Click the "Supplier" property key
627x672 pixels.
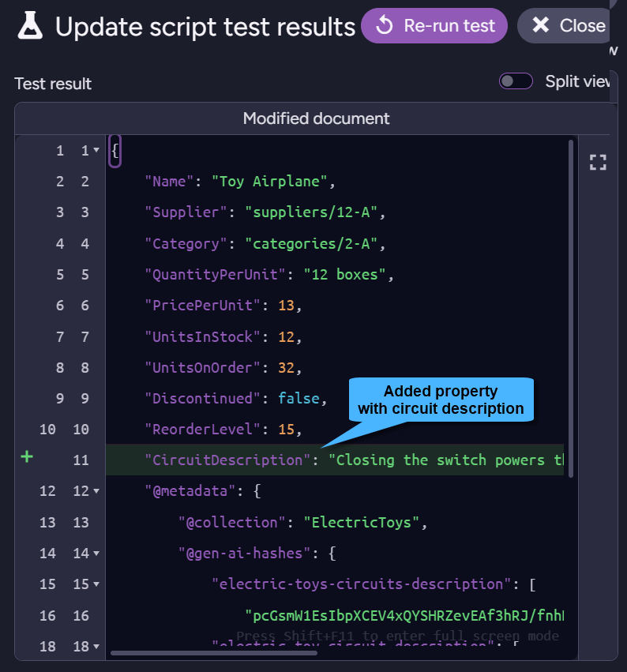[x=186, y=212]
